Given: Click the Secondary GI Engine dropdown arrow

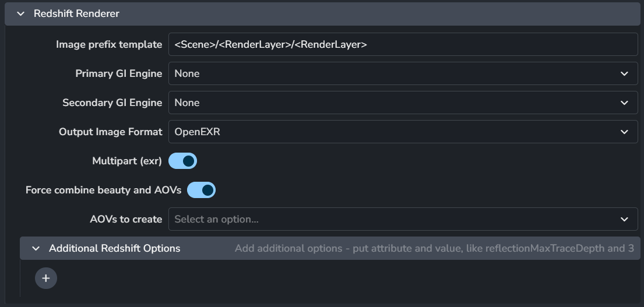Looking at the screenshot, I should pos(624,103).
